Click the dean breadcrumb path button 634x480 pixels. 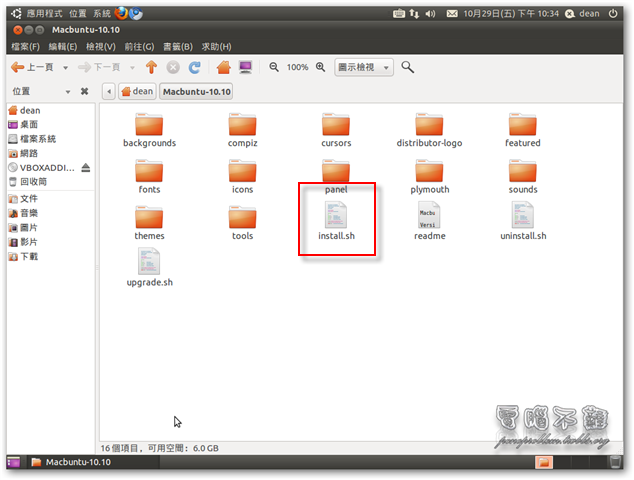pos(137,91)
